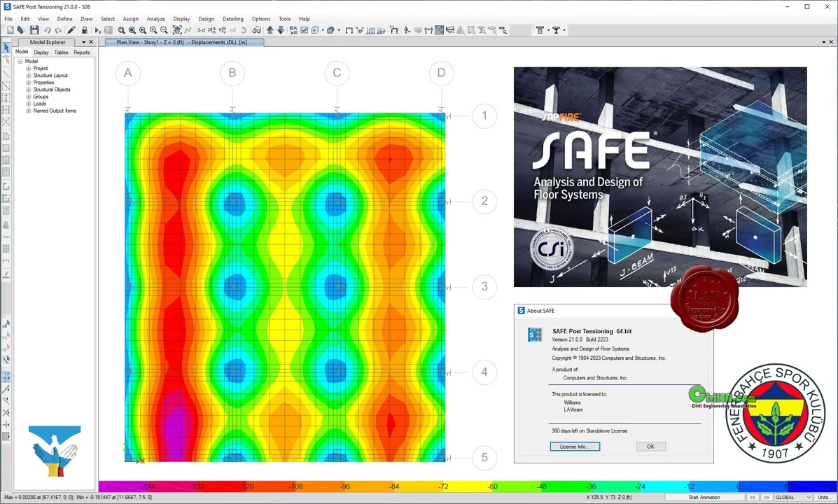Select the pointer tool in the left sidebar
This screenshot has height=504, width=838.
click(x=6, y=48)
